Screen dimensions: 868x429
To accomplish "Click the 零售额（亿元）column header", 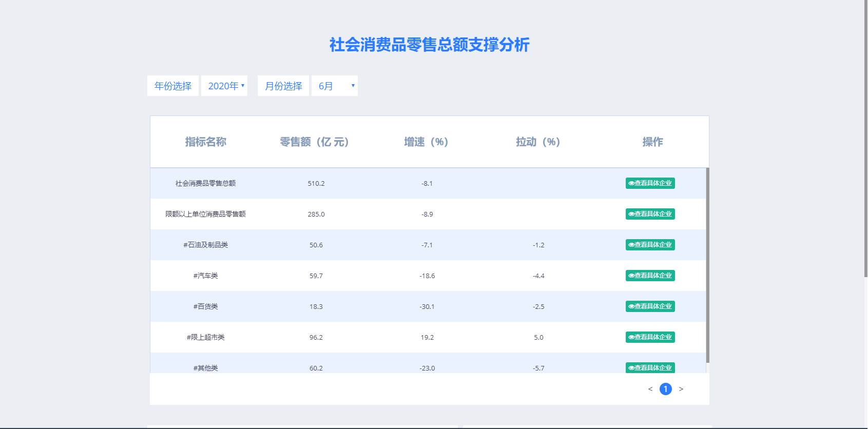I will tap(314, 142).
